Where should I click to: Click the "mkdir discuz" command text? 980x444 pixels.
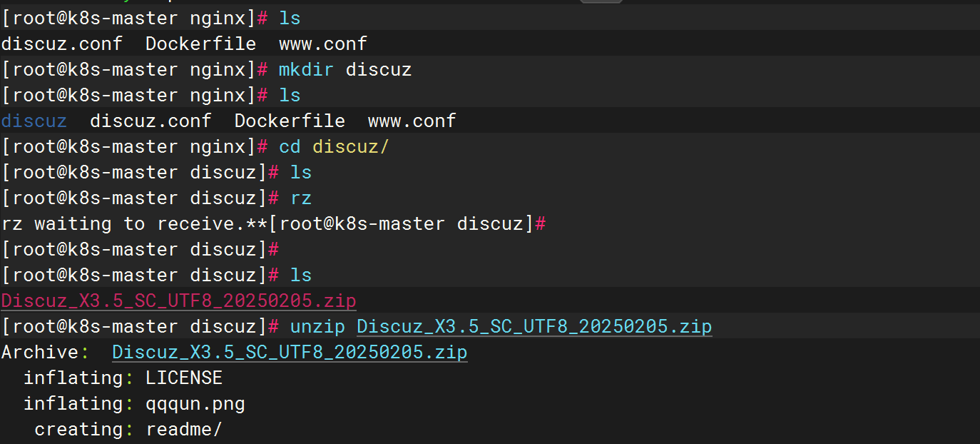345,69
